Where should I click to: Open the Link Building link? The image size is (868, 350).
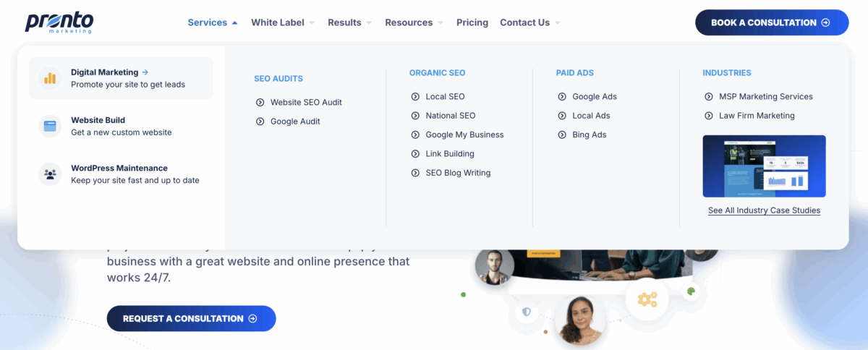click(x=450, y=154)
